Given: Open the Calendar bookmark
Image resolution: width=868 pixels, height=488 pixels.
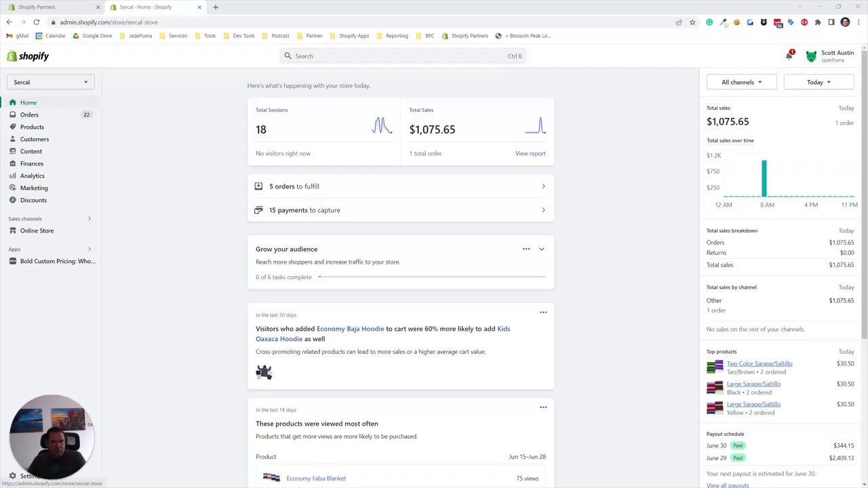Looking at the screenshot, I should pyautogui.click(x=50, y=36).
